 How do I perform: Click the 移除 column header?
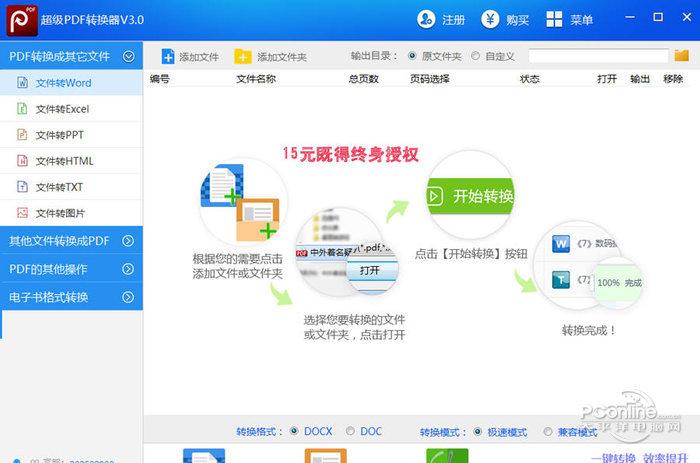673,79
